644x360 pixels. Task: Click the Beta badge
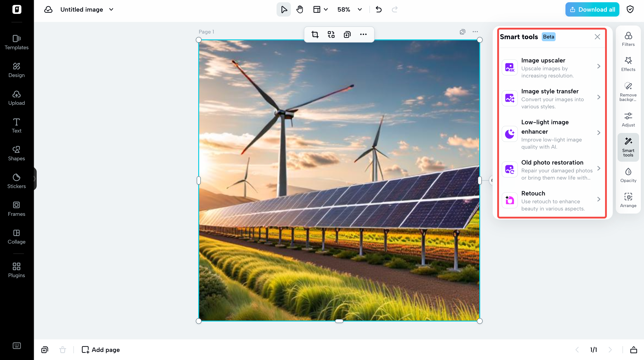[x=548, y=37]
